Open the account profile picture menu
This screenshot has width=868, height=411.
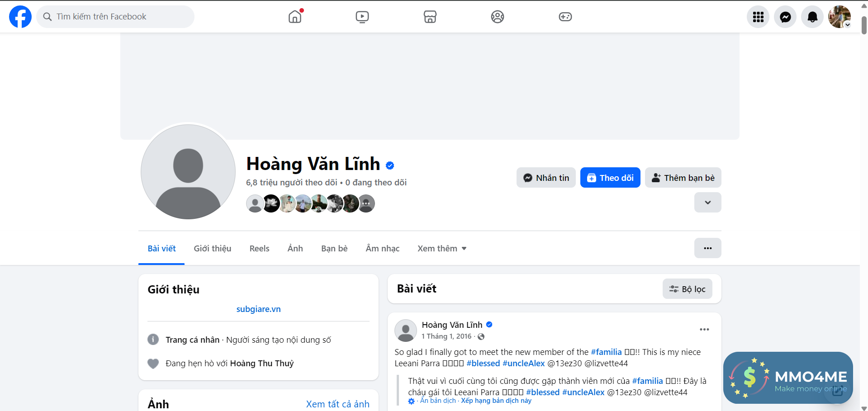pyautogui.click(x=840, y=17)
